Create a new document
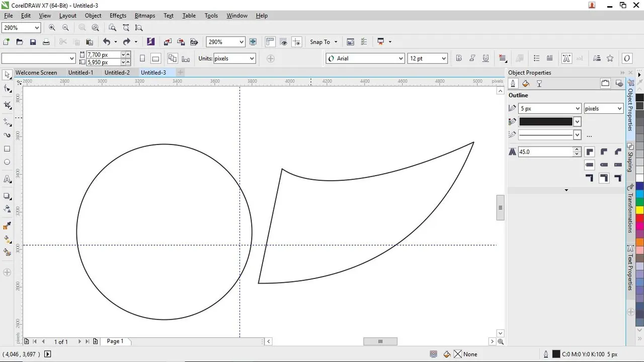 tap(7, 42)
